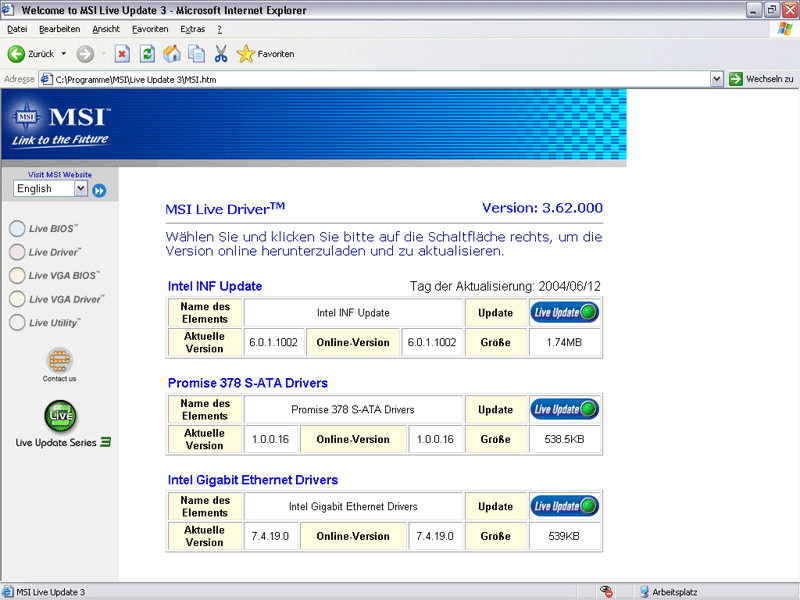Go to the home page icon
This screenshot has width=800, height=600.
pos(172,54)
